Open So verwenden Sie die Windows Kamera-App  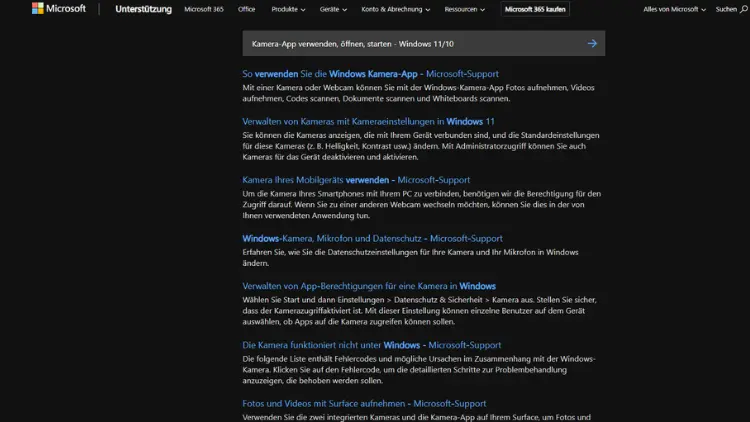tap(370, 74)
